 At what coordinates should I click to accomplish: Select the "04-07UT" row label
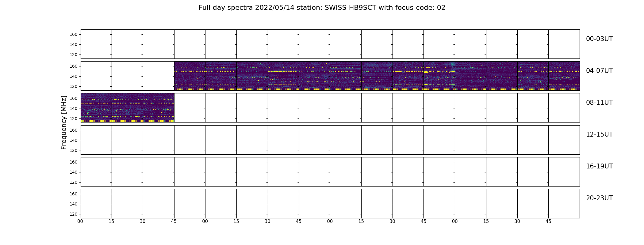click(599, 71)
